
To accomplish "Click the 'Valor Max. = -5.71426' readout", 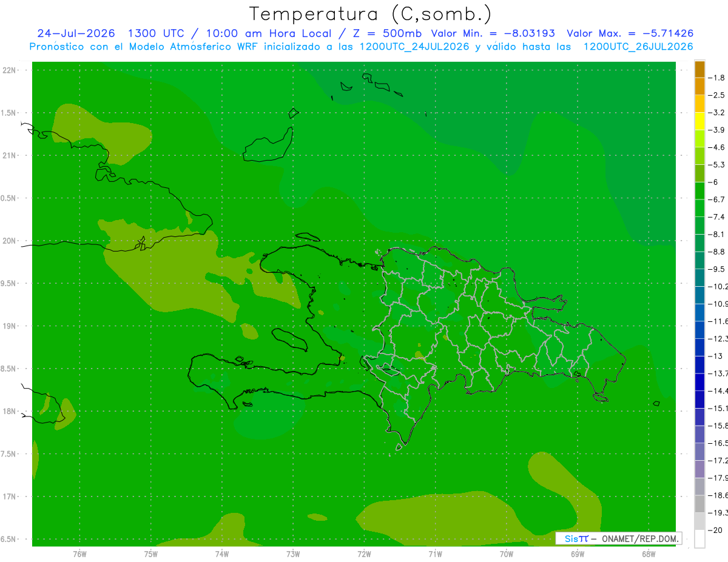I will click(x=630, y=33).
